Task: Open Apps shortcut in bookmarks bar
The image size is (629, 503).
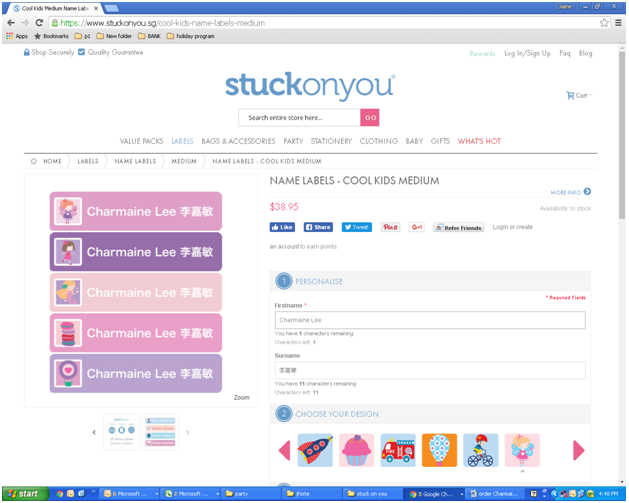Action: tap(17, 36)
